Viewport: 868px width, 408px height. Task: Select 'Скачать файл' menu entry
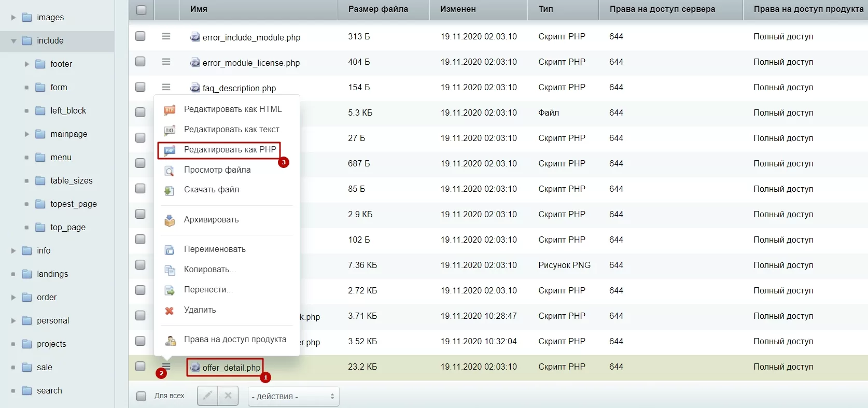211,190
